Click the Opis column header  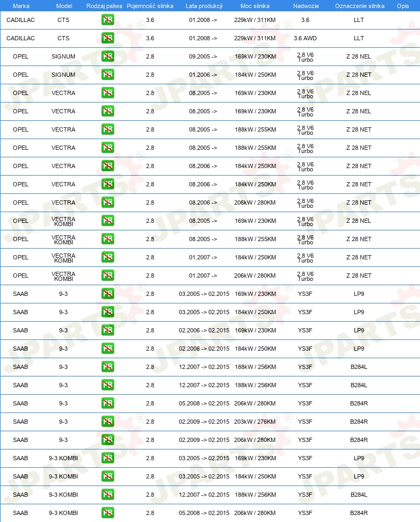point(403,6)
